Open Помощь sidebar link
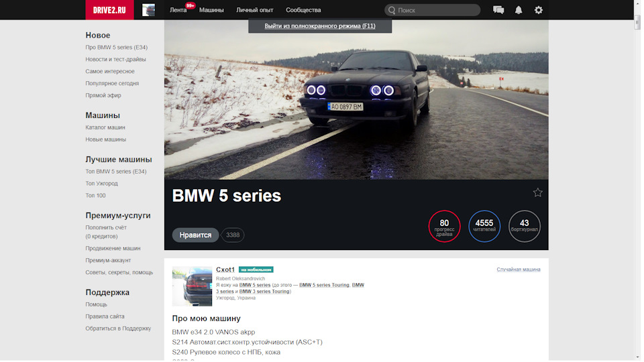This screenshot has height=362, width=644. [x=96, y=304]
